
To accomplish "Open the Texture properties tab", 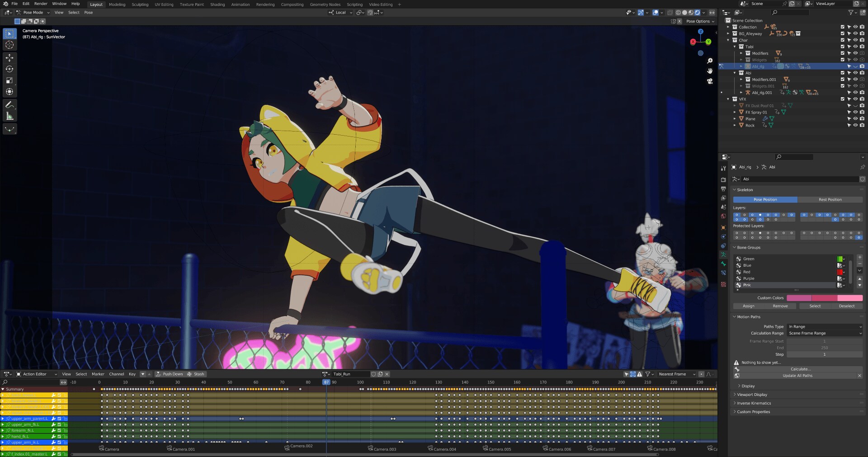I will point(723,284).
